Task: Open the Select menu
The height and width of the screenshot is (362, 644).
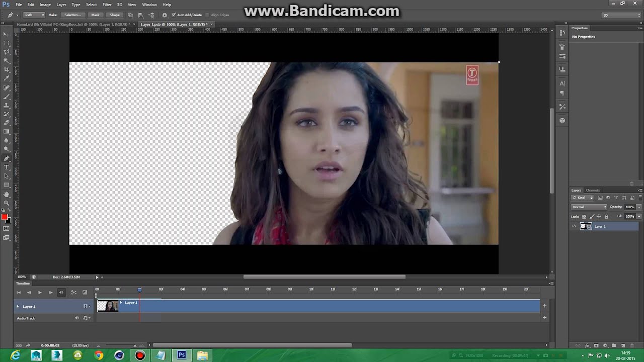Action: [x=91, y=5]
